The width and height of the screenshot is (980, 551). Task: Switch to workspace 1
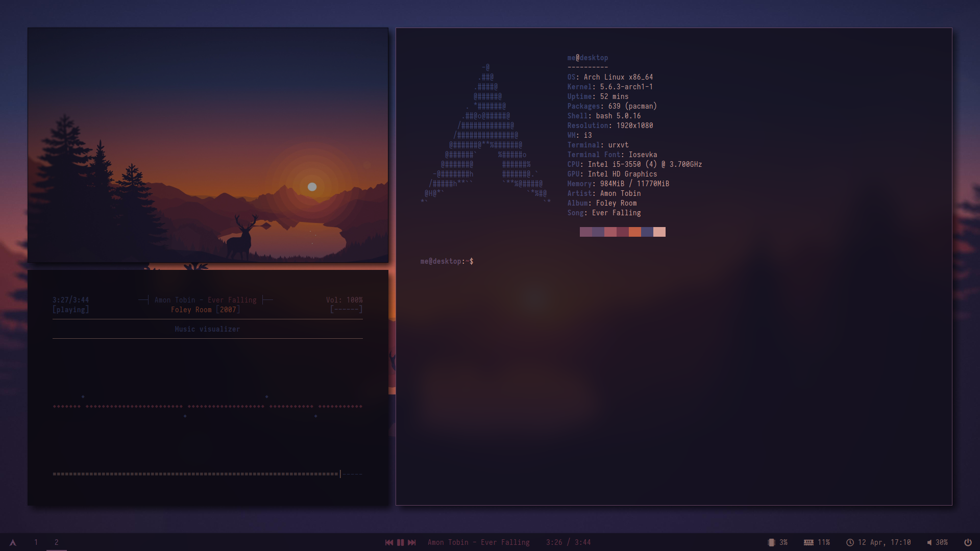click(36, 542)
